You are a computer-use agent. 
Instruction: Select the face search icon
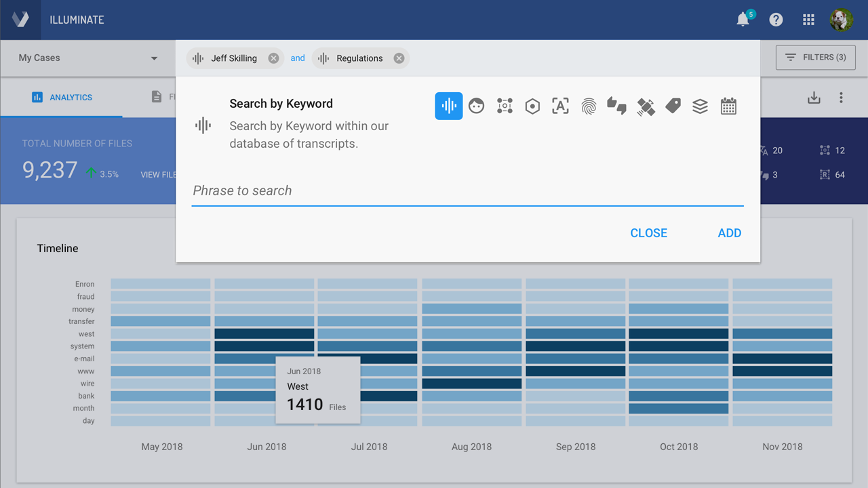(477, 106)
